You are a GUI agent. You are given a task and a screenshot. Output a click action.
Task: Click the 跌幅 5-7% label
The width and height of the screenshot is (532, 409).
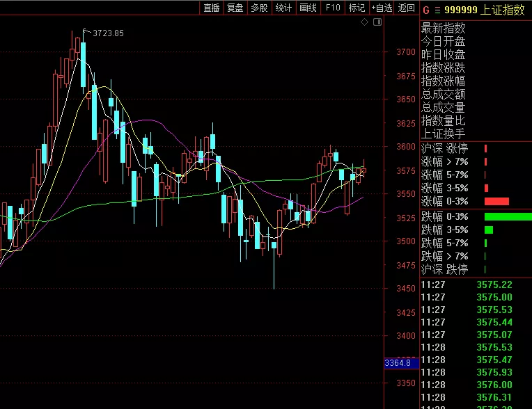(445, 243)
